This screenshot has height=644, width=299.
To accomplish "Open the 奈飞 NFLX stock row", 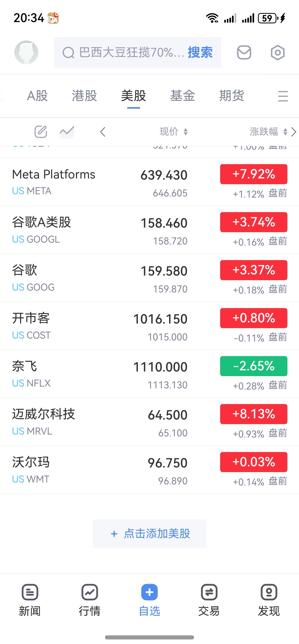I will [149, 374].
